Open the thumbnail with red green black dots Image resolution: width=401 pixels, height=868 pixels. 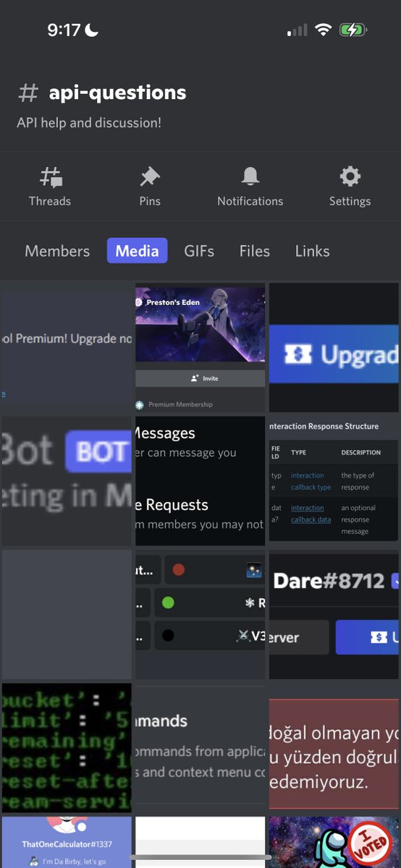pyautogui.click(x=200, y=615)
